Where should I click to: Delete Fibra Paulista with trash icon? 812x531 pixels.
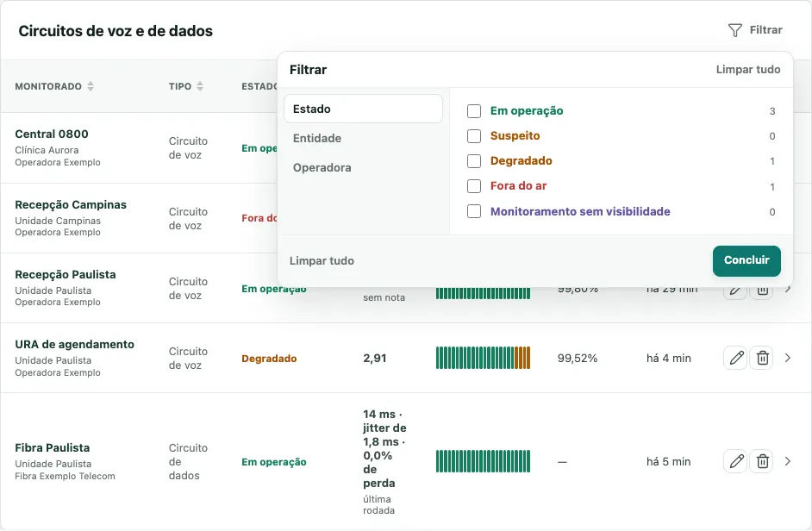(762, 461)
